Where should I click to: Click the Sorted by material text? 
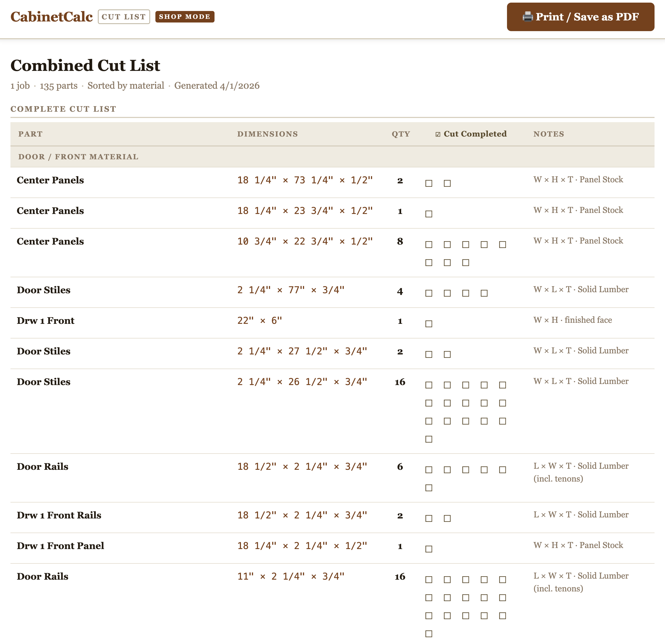126,86
